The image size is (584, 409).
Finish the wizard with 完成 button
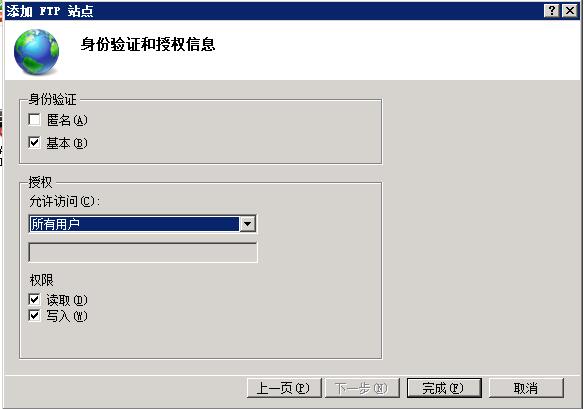444,388
